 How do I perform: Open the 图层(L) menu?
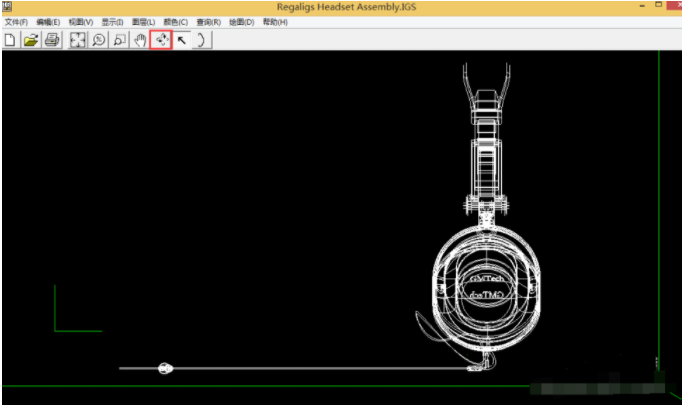tap(144, 22)
